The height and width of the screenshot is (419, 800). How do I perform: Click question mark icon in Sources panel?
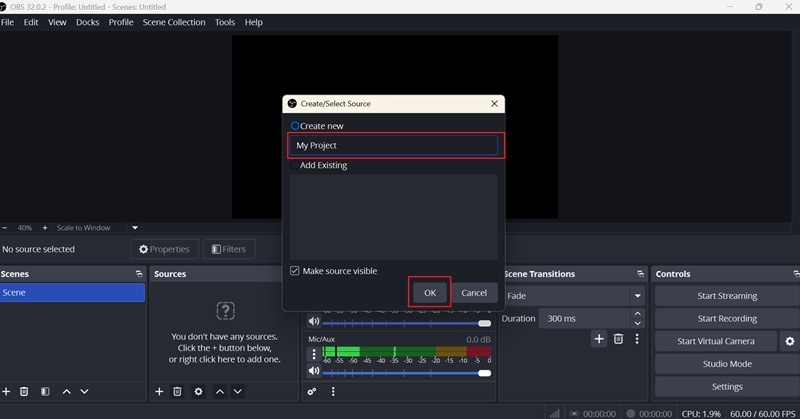coord(226,310)
